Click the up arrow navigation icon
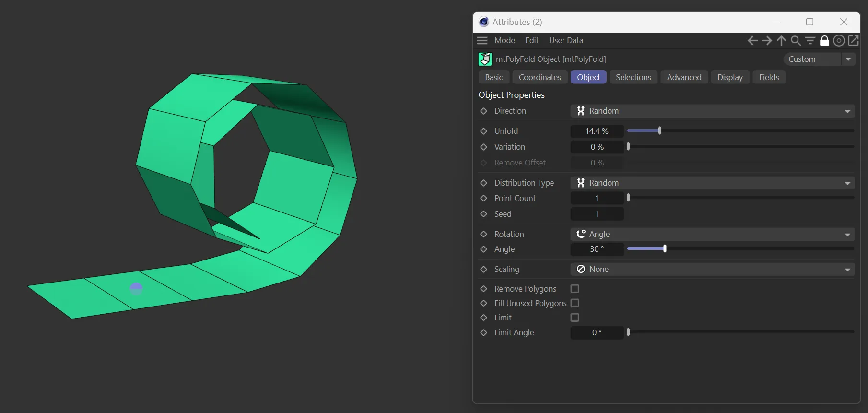 (781, 41)
